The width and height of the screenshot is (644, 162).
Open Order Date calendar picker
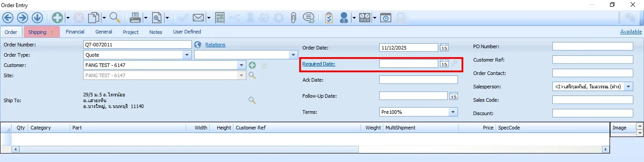(x=444, y=48)
